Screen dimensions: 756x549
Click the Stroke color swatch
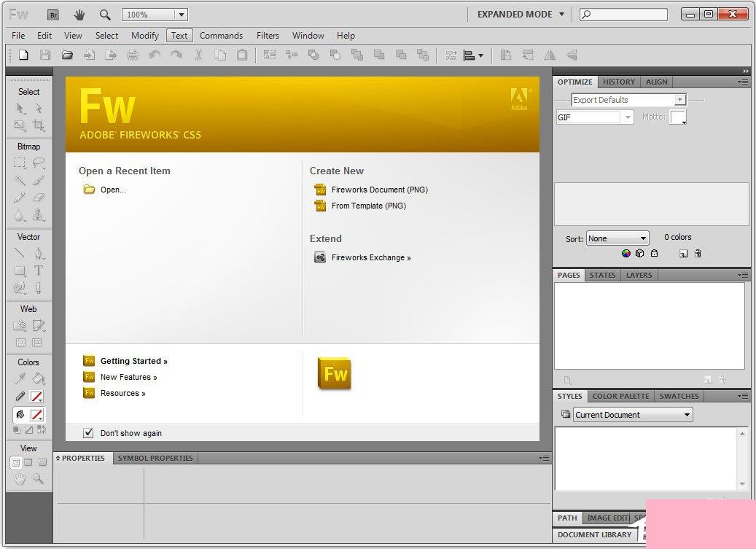(x=36, y=397)
